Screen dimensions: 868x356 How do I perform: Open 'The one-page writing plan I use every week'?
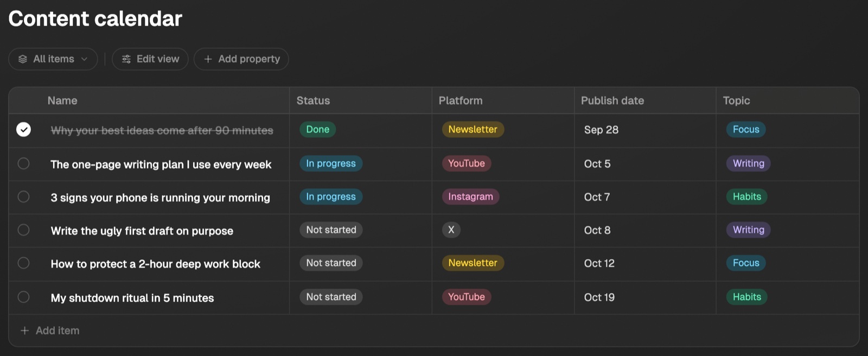coord(161,164)
